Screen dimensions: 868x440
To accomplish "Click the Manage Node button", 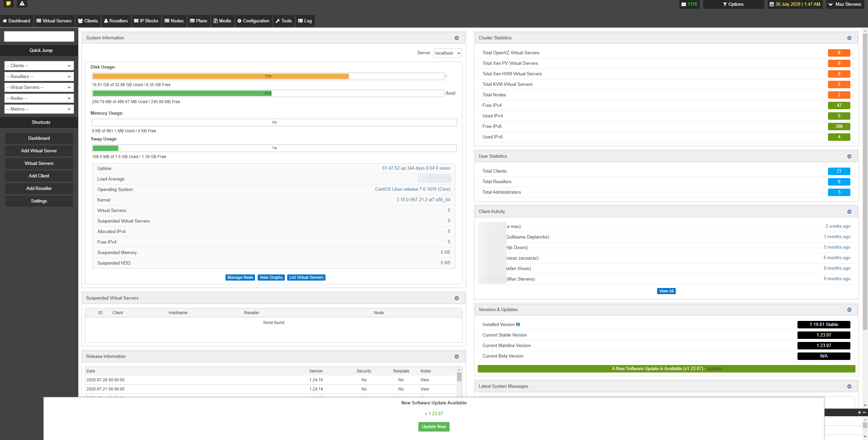I will (240, 278).
